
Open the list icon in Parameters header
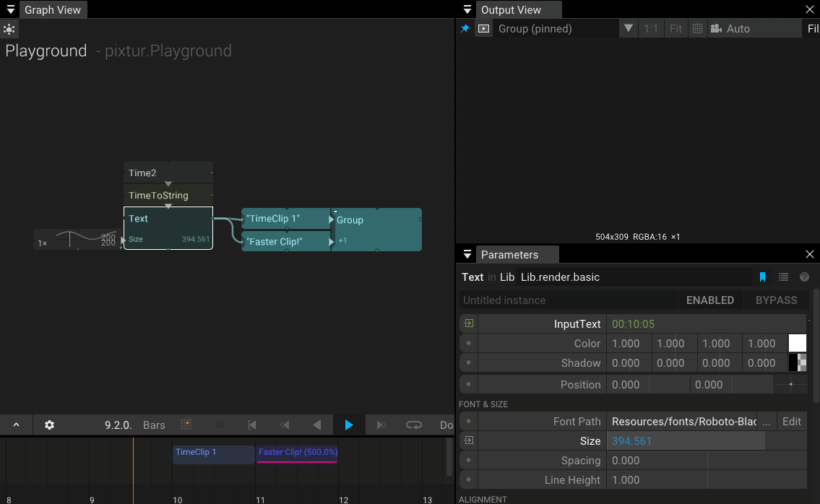tap(784, 277)
